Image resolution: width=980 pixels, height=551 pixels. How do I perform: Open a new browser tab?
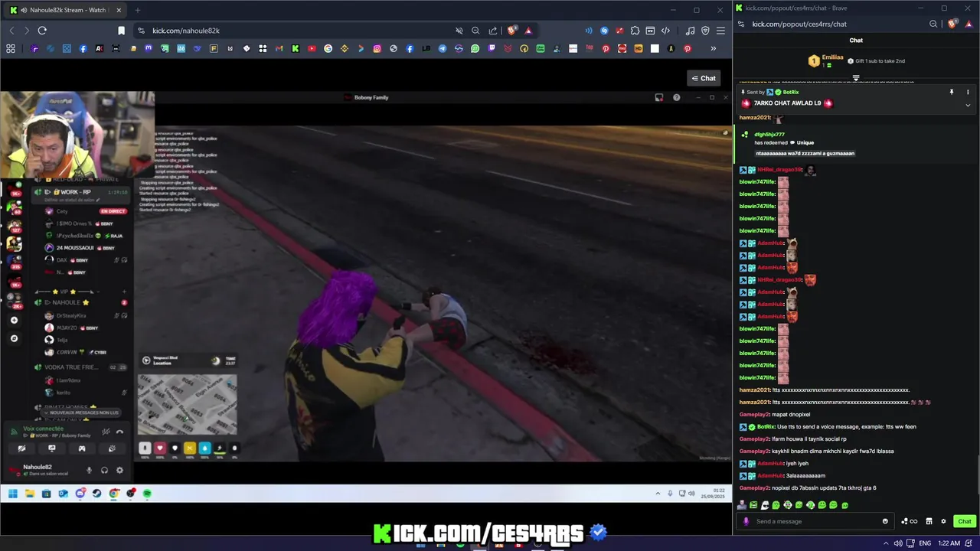137,10
